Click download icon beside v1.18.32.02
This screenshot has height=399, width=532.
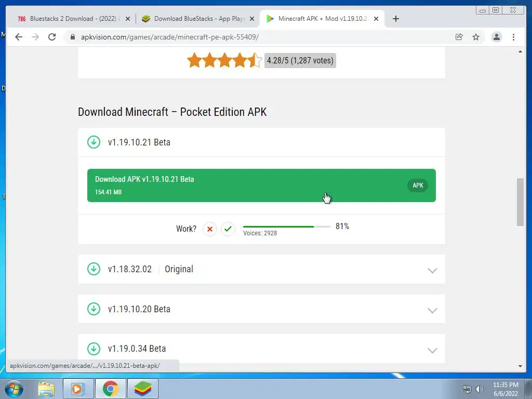(x=94, y=269)
